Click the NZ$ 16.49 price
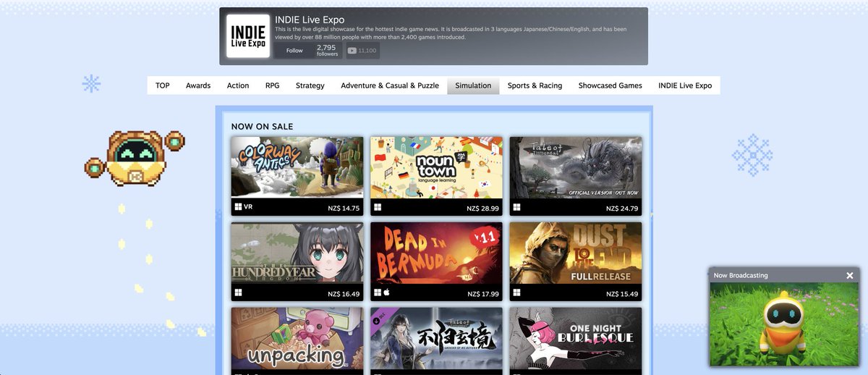 [x=343, y=294]
